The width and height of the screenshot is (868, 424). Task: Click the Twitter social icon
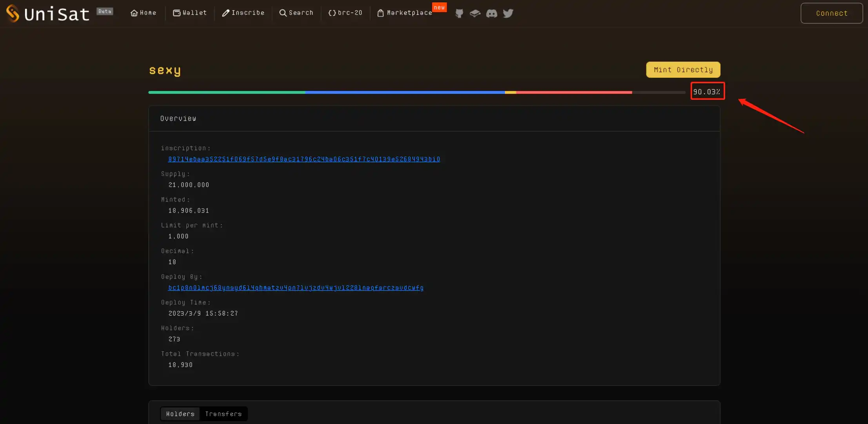tap(508, 12)
